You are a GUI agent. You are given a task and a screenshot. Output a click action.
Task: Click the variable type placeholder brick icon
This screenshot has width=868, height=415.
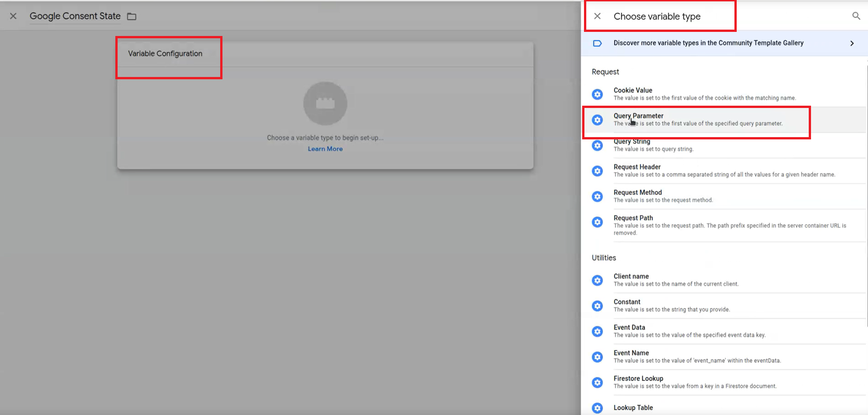(x=325, y=103)
